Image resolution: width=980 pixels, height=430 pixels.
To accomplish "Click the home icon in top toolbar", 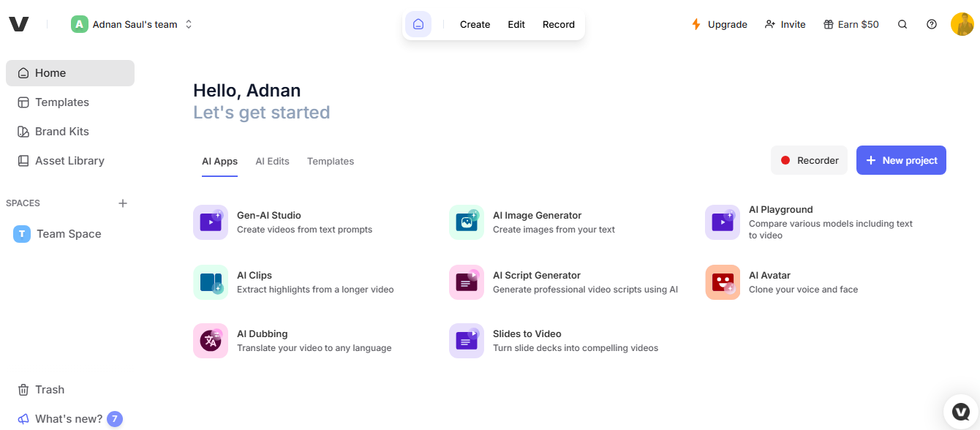I will [x=418, y=24].
